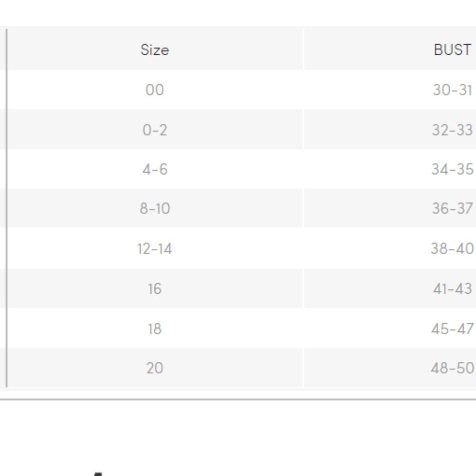The height and width of the screenshot is (476, 476).
Task: Select the size 8-10 cell
Action: point(155,208)
